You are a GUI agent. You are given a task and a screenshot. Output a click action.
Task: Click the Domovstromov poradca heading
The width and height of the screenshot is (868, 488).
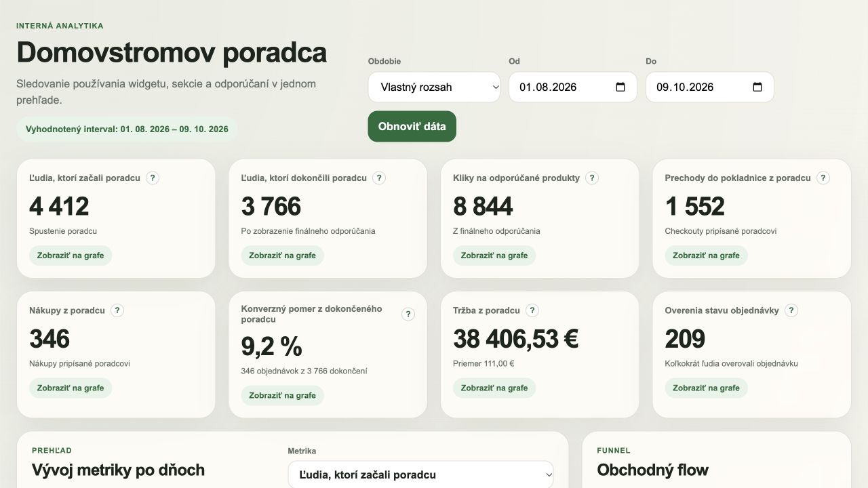172,52
